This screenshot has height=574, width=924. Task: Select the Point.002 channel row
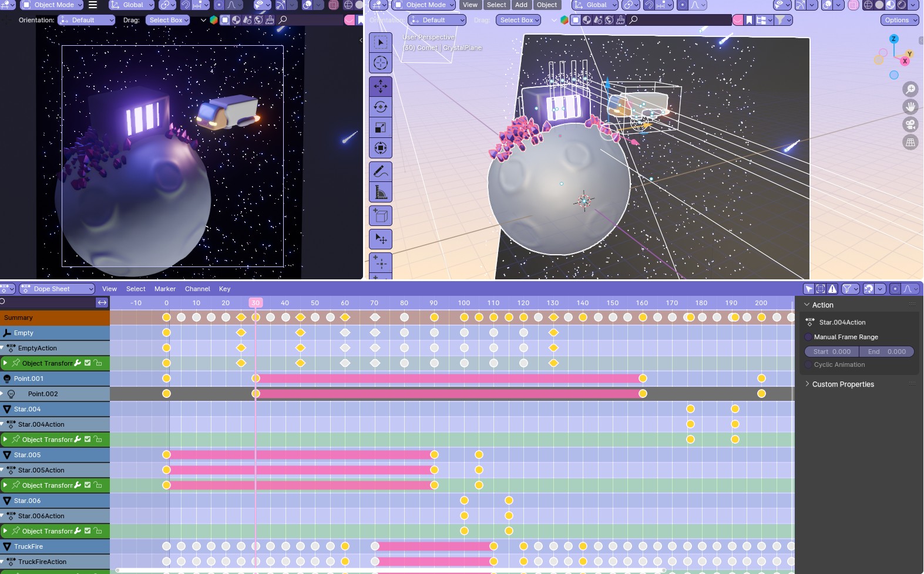point(43,394)
